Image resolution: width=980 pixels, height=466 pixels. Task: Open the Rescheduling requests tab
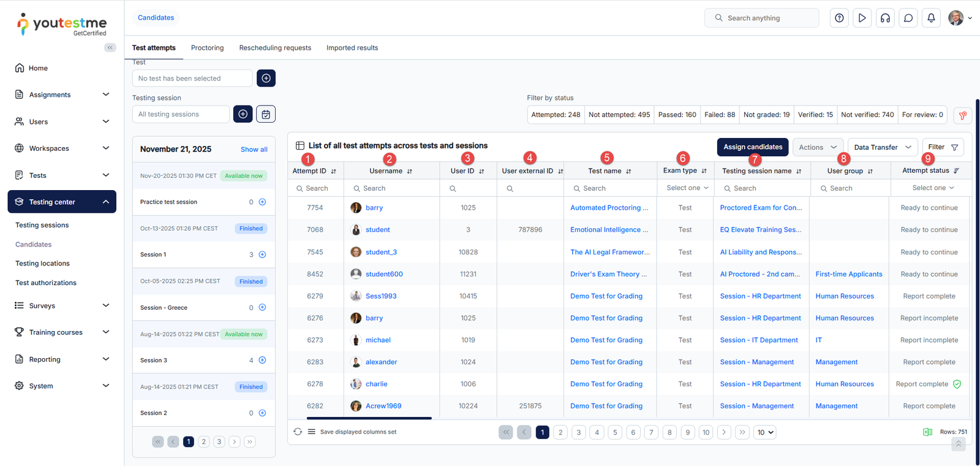coord(275,48)
